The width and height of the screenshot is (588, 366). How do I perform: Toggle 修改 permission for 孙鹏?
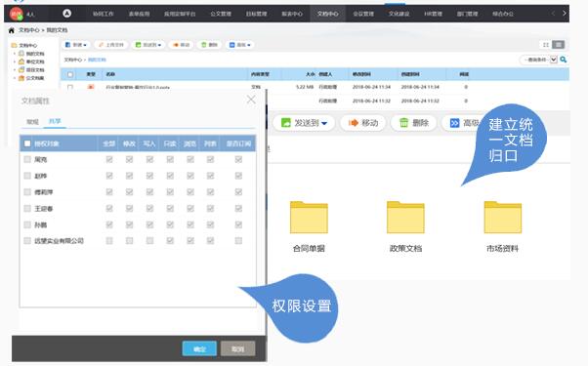(x=129, y=224)
